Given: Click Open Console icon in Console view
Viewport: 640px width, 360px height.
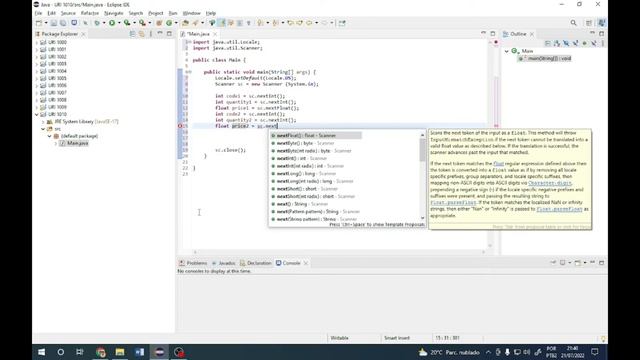Looking at the screenshot, I should click(578, 263).
